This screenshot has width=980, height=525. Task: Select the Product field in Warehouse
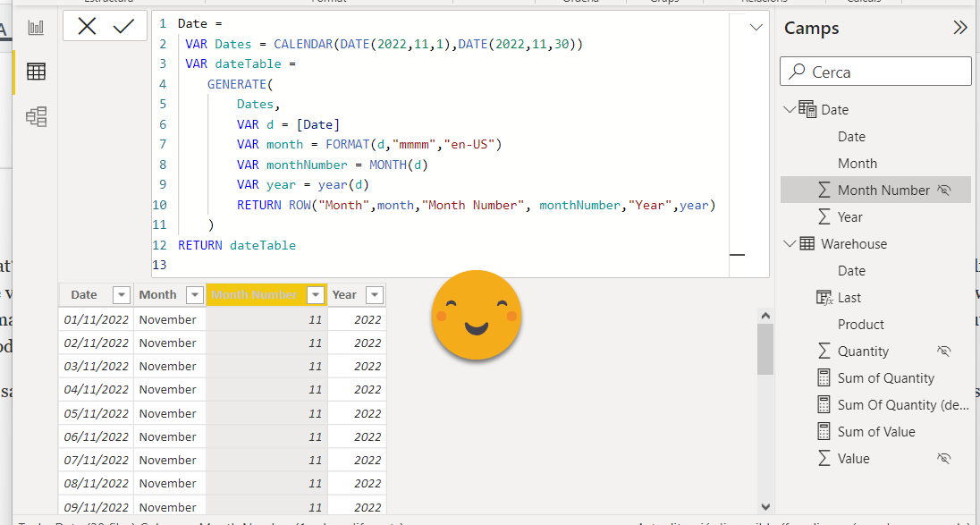pos(860,325)
